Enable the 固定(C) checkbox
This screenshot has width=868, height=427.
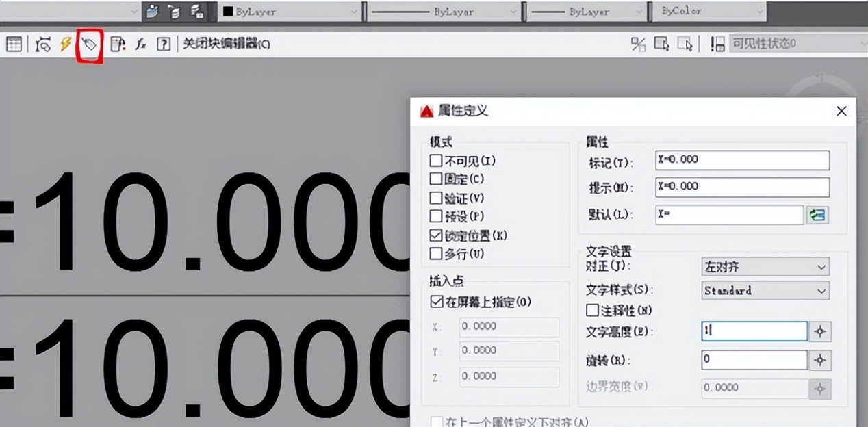click(x=435, y=179)
